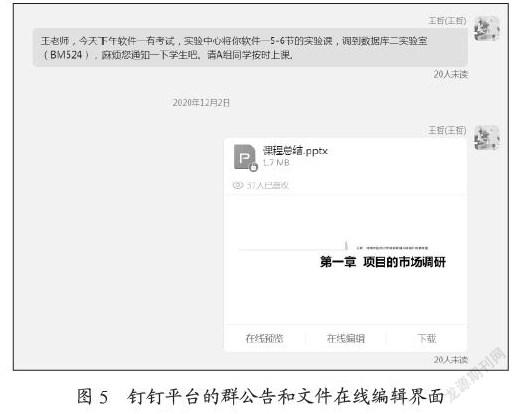
Task: Click 下载 to download the pptx
Action: tap(427, 338)
